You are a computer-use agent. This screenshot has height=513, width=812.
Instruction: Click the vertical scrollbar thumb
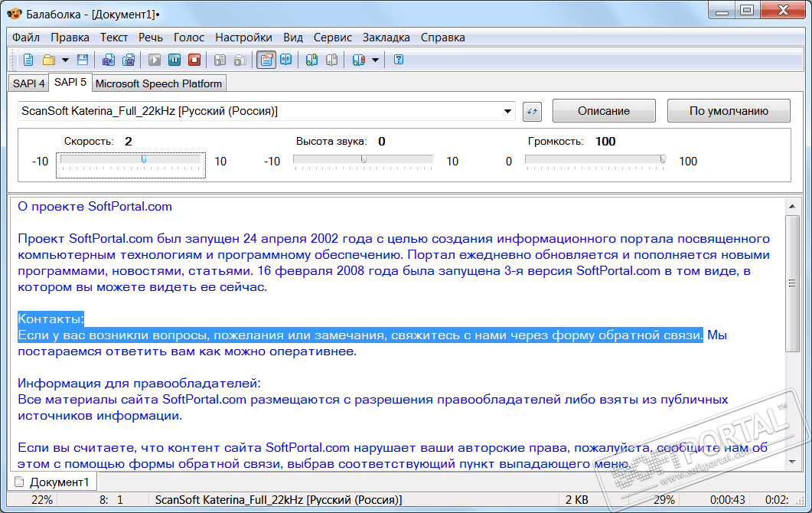tap(792, 283)
